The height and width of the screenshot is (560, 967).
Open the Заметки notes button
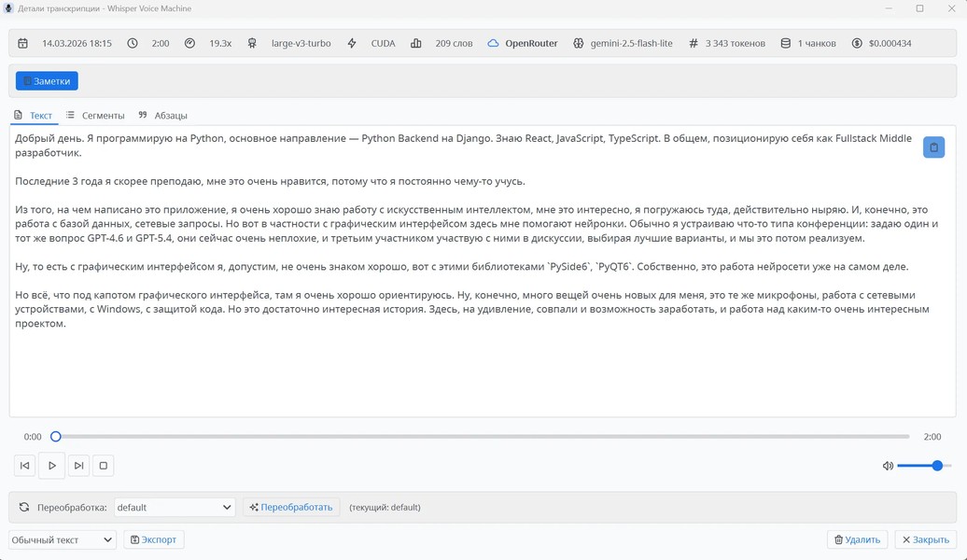pos(47,81)
